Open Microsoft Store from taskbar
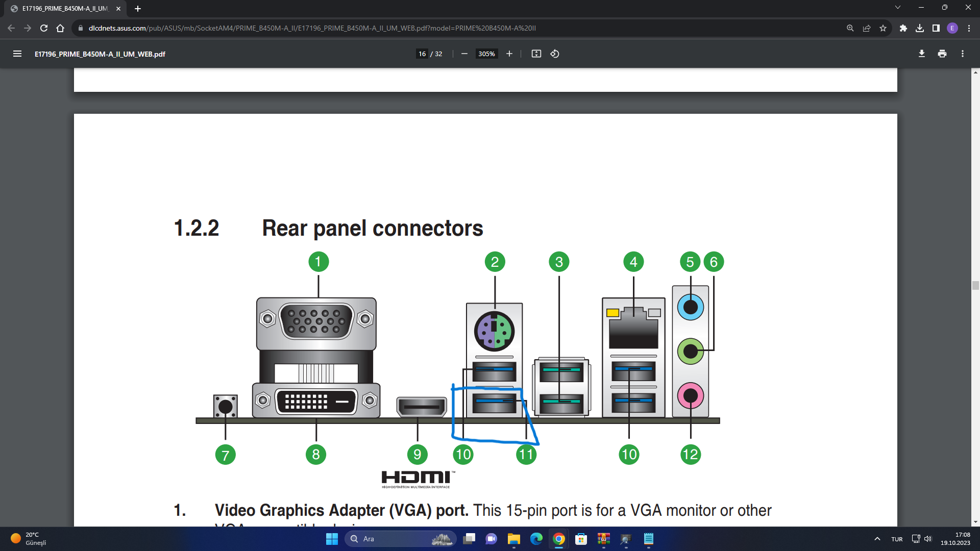 (581, 539)
